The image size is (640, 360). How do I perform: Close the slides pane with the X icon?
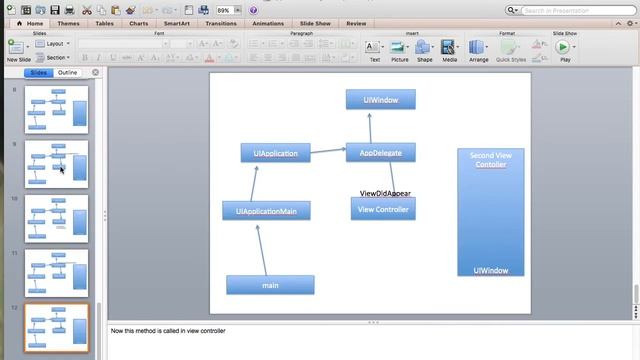pyautogui.click(x=95, y=72)
